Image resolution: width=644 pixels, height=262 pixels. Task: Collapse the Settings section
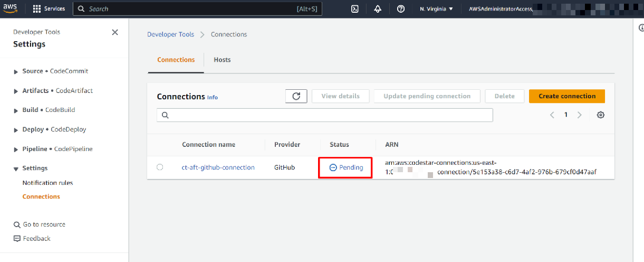click(x=16, y=169)
